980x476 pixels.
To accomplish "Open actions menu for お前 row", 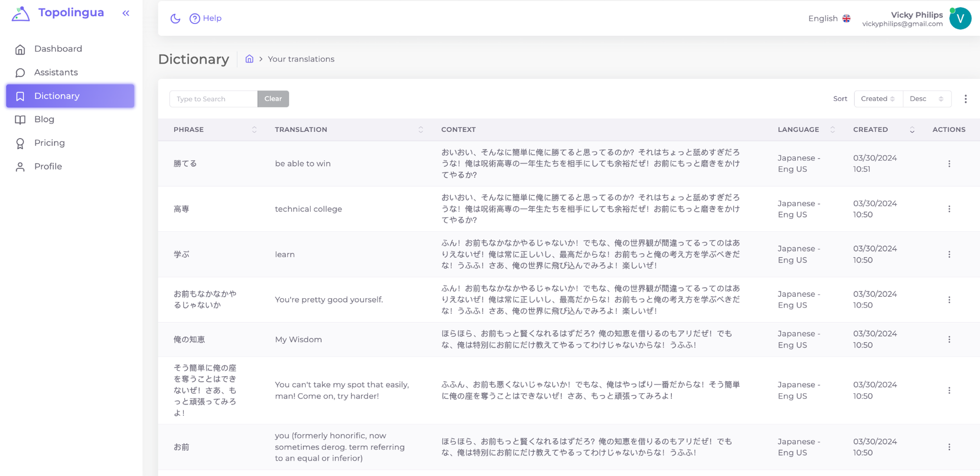I will tap(949, 447).
